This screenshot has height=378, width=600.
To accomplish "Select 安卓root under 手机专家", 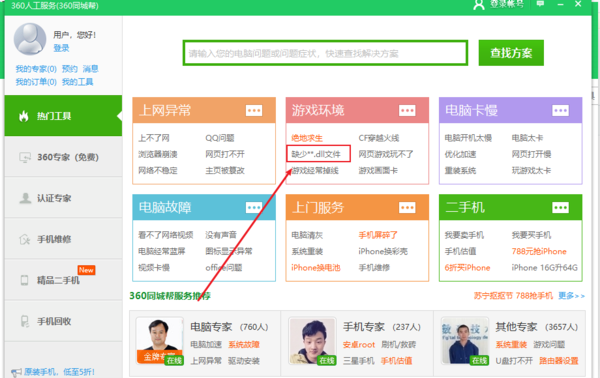I will tap(359, 345).
